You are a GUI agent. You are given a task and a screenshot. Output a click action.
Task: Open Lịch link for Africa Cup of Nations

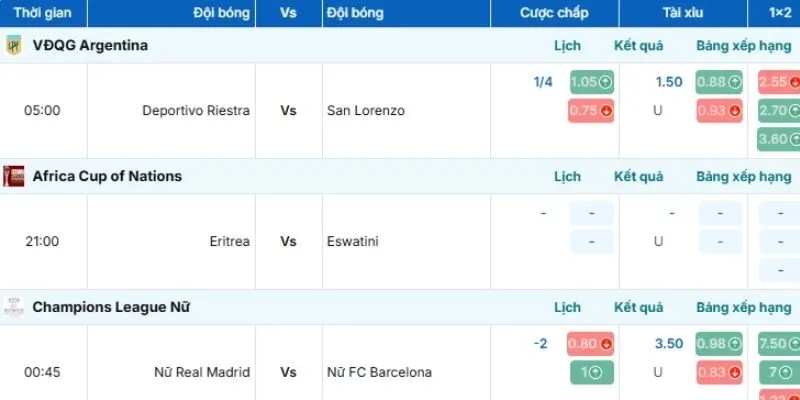pos(567,177)
